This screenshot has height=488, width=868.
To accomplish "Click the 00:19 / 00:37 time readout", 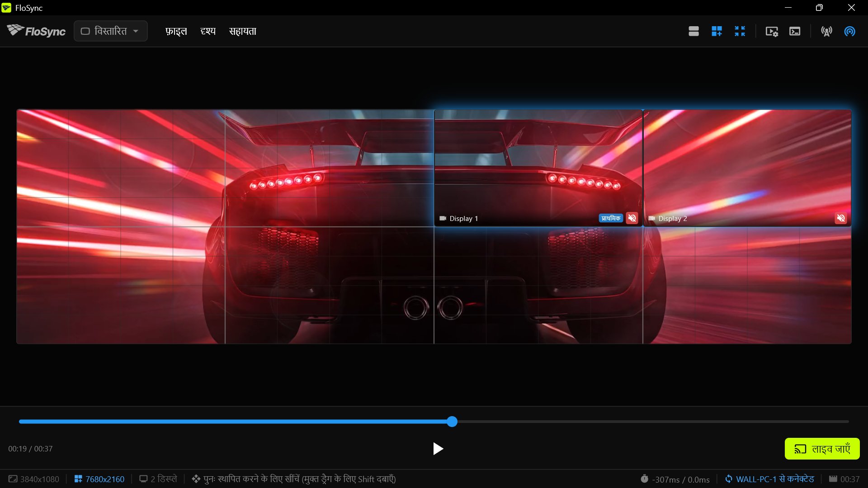I will click(30, 449).
